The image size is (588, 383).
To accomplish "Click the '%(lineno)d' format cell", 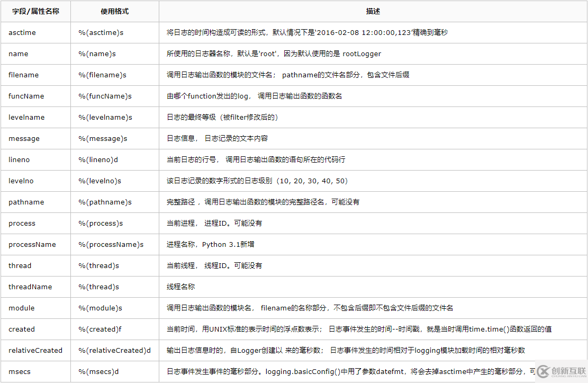I will point(115,160).
